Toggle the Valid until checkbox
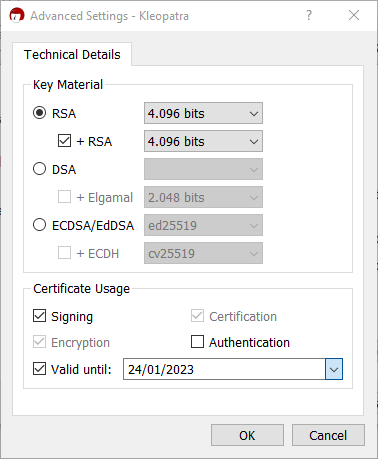Image resolution: width=378 pixels, height=459 pixels. pyautogui.click(x=39, y=369)
